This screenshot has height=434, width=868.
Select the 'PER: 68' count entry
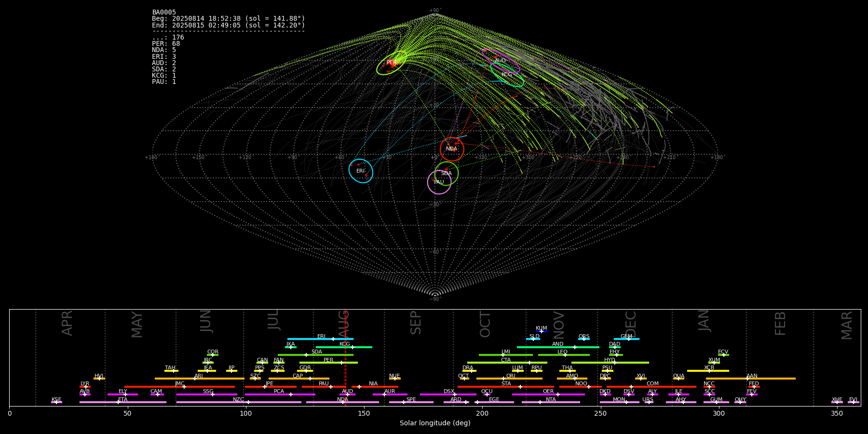166,44
